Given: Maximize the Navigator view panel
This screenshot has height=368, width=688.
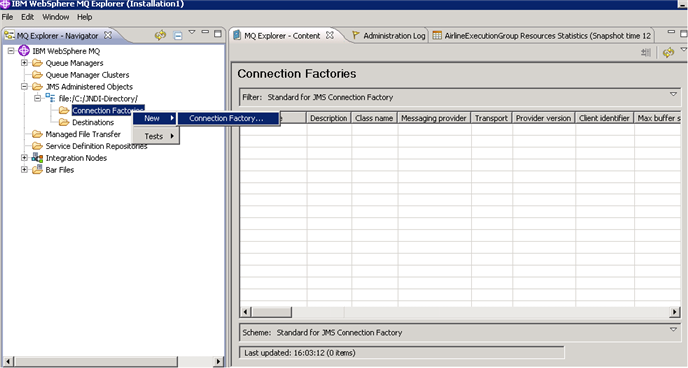Looking at the screenshot, I should (218, 33).
